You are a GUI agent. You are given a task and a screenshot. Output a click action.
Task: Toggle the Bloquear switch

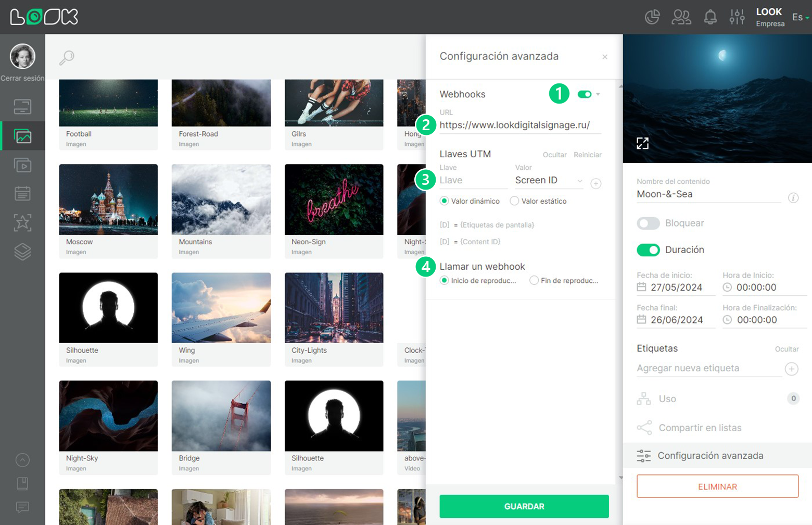tap(648, 223)
